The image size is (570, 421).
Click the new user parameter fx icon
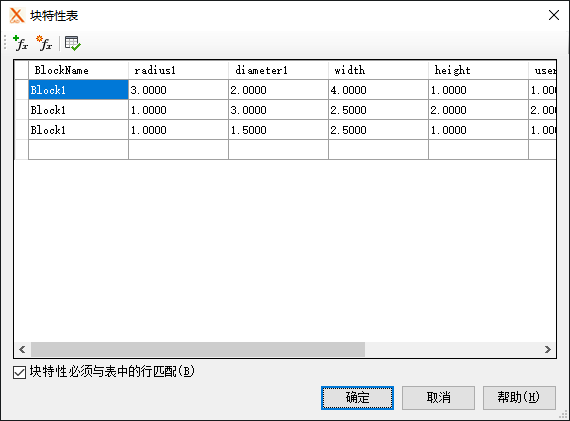coord(44,43)
